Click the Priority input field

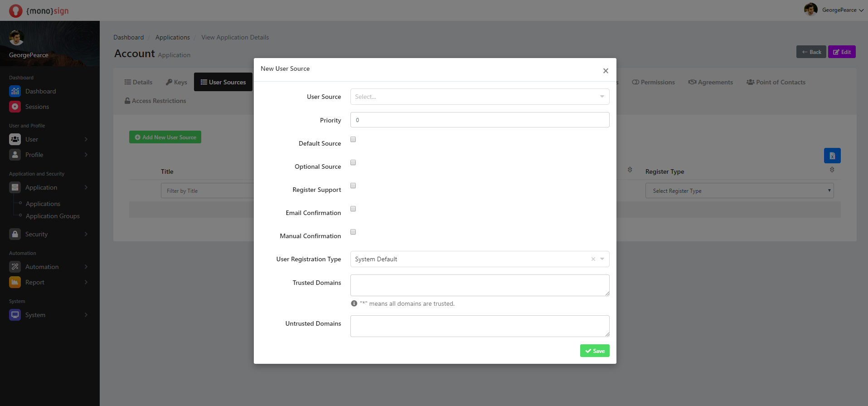point(480,120)
